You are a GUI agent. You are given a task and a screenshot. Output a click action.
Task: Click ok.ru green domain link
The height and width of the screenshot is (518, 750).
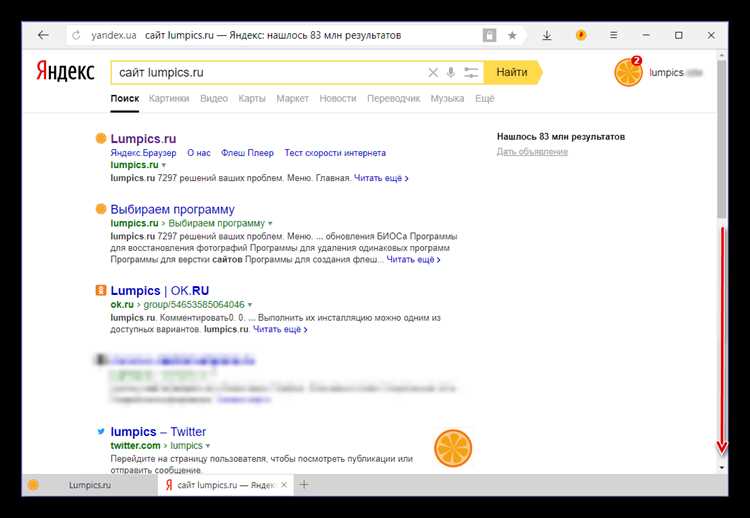(122, 305)
